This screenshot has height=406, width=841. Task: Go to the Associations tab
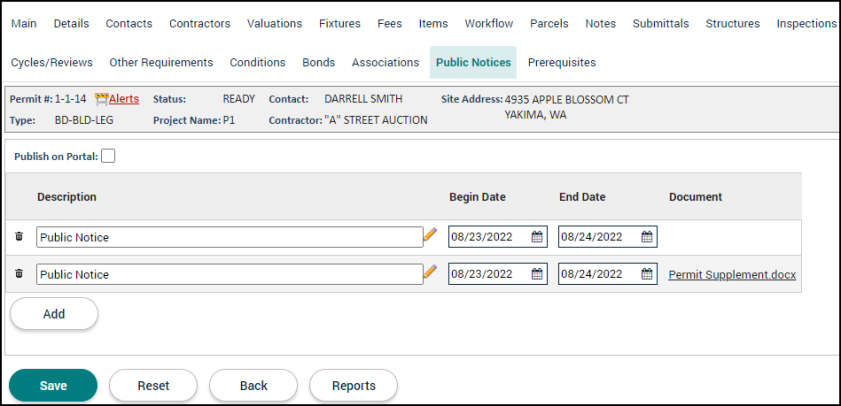pos(385,62)
